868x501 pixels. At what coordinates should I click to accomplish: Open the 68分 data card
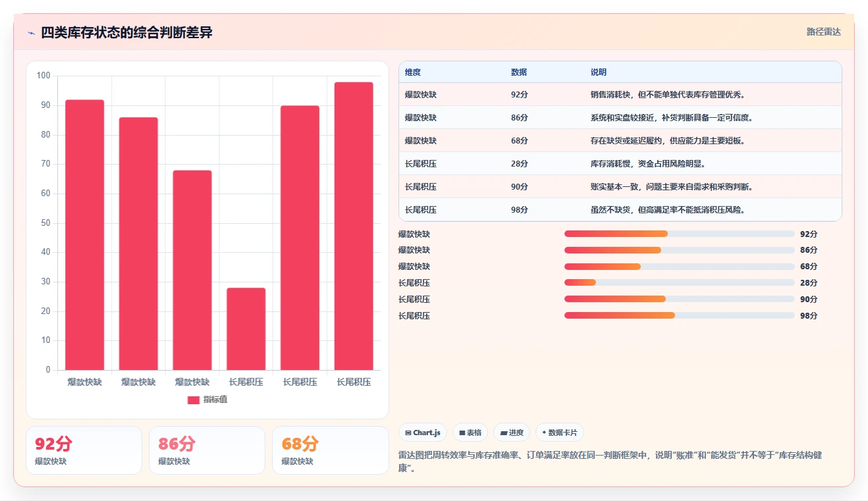tap(330, 450)
